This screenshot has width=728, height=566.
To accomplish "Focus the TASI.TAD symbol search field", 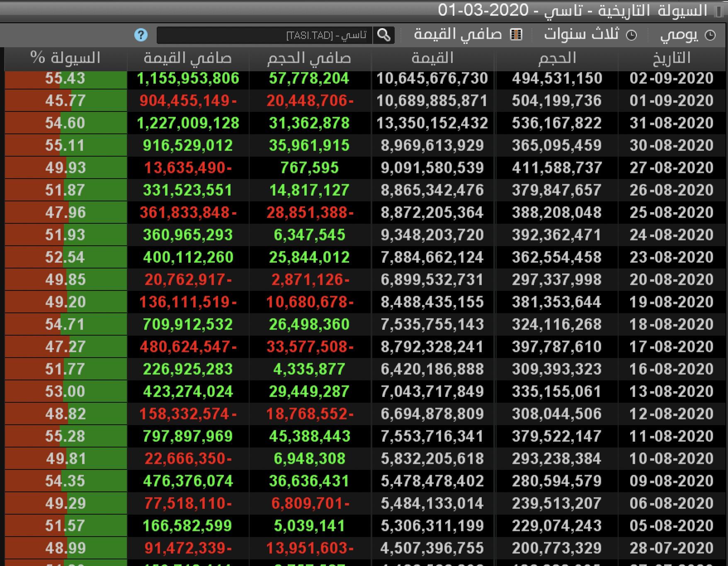I will (x=265, y=35).
